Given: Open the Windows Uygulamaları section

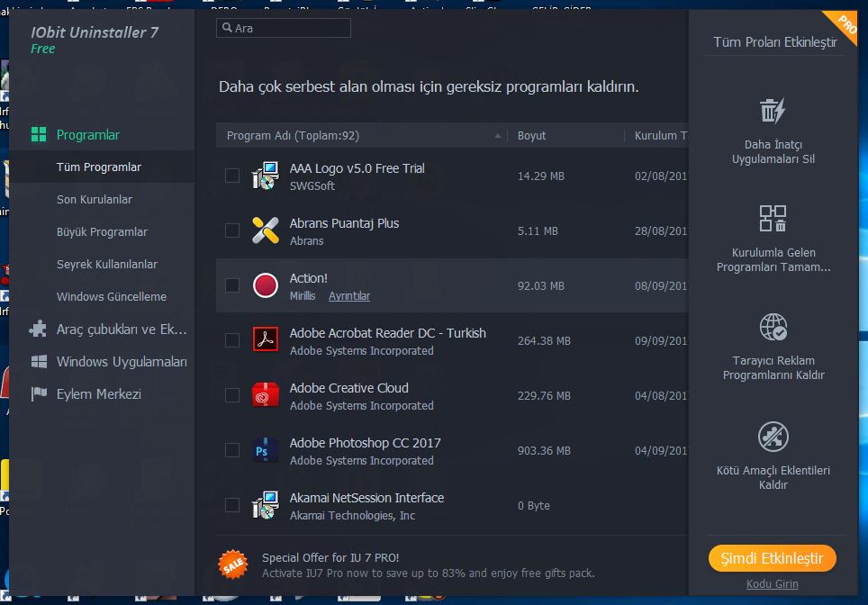Looking at the screenshot, I should tap(122, 362).
